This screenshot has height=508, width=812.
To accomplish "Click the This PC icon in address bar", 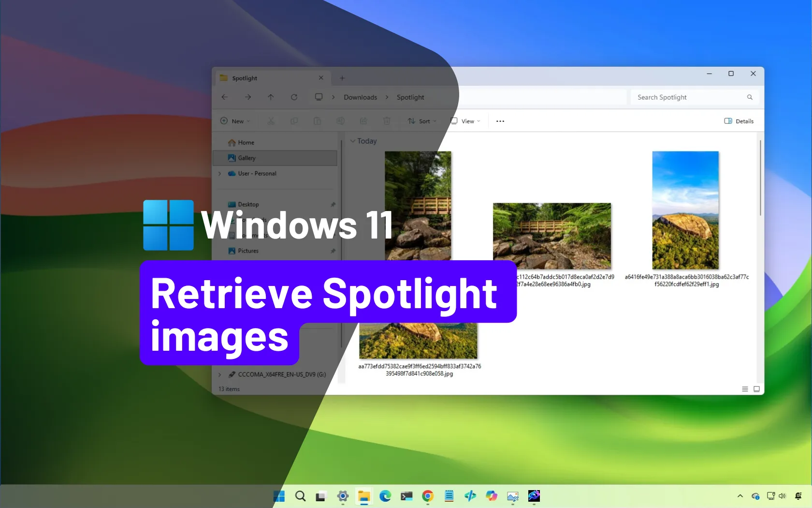I will click(319, 97).
